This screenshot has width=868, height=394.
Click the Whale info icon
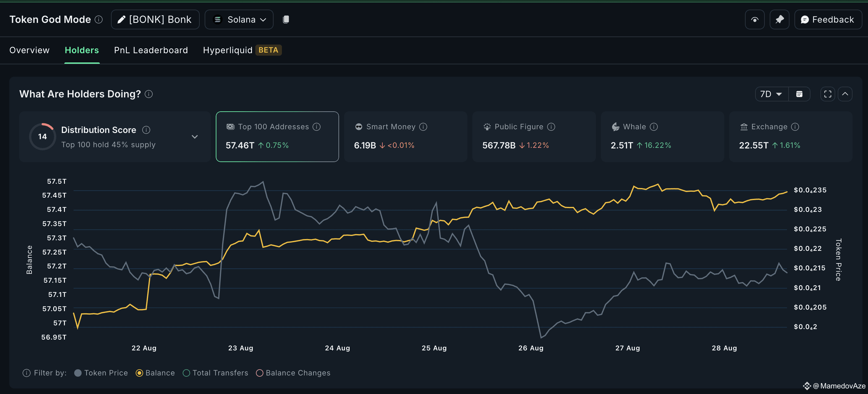pos(654,127)
